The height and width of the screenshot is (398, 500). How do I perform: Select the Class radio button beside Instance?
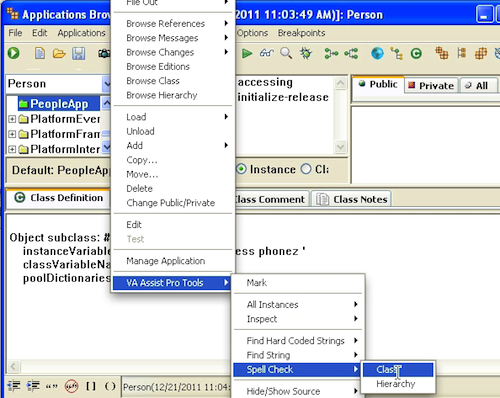[306, 169]
